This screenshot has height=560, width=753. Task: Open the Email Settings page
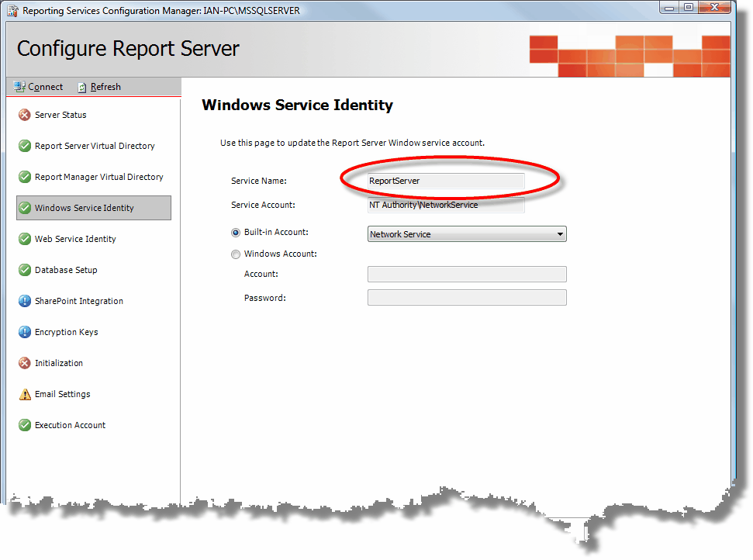[63, 394]
